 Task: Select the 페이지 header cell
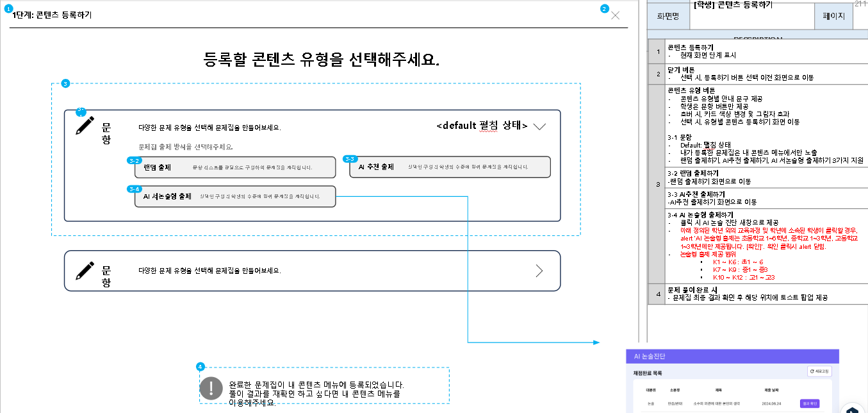pyautogui.click(x=833, y=17)
